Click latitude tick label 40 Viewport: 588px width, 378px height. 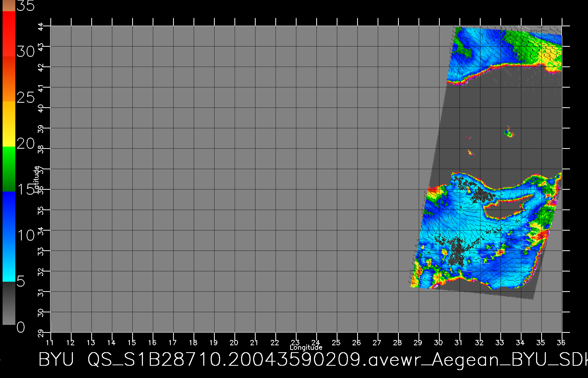click(x=41, y=108)
